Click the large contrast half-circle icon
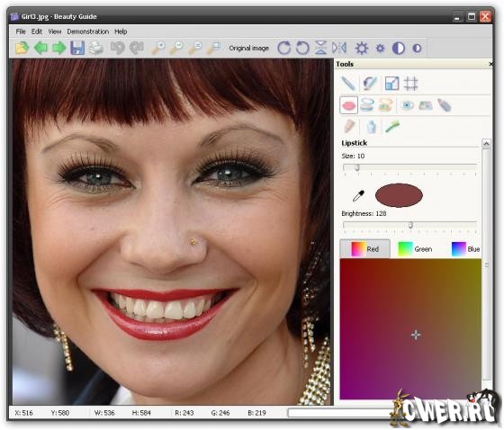 (x=399, y=49)
